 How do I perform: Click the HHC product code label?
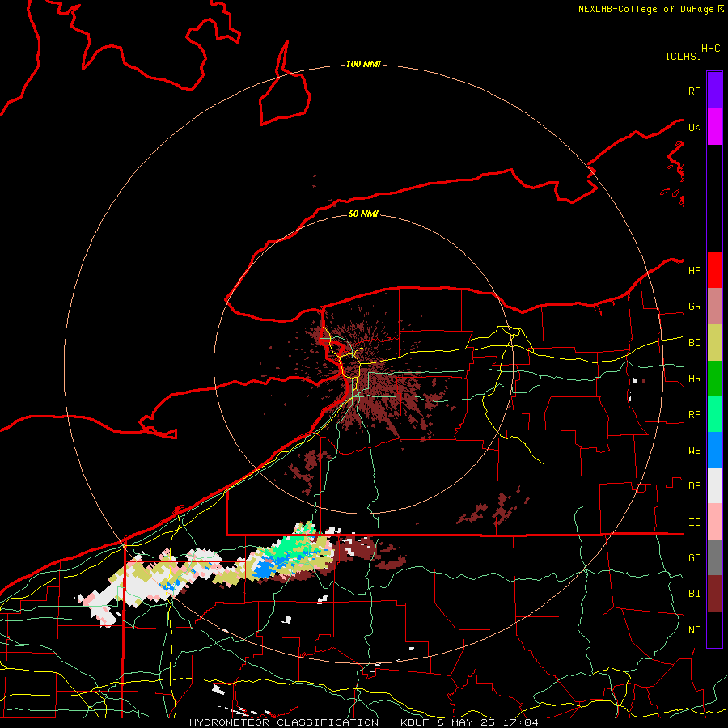[x=710, y=49]
